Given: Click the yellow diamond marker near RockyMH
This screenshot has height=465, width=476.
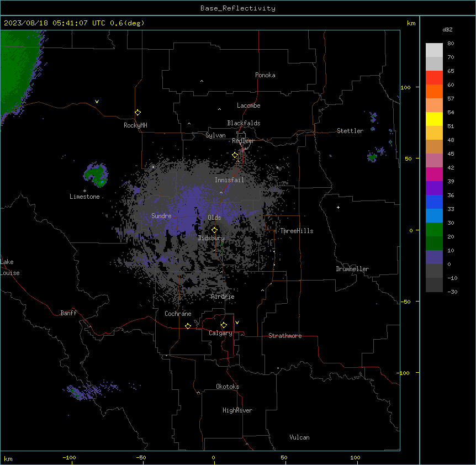Looking at the screenshot, I should pos(137,113).
